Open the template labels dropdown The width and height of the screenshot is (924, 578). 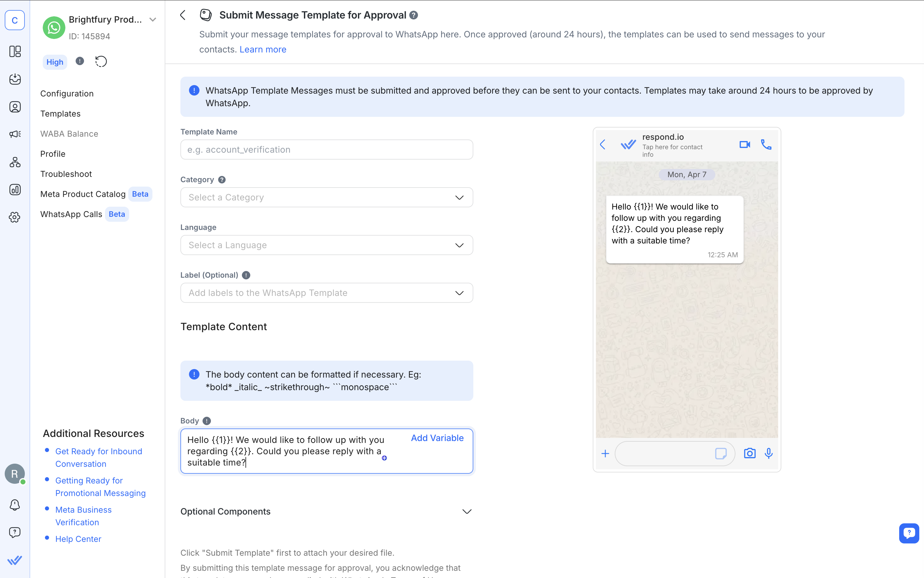coord(327,293)
